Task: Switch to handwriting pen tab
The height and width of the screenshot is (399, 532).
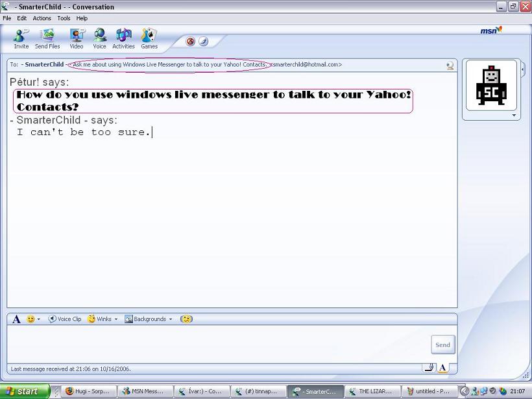Action: click(x=429, y=367)
